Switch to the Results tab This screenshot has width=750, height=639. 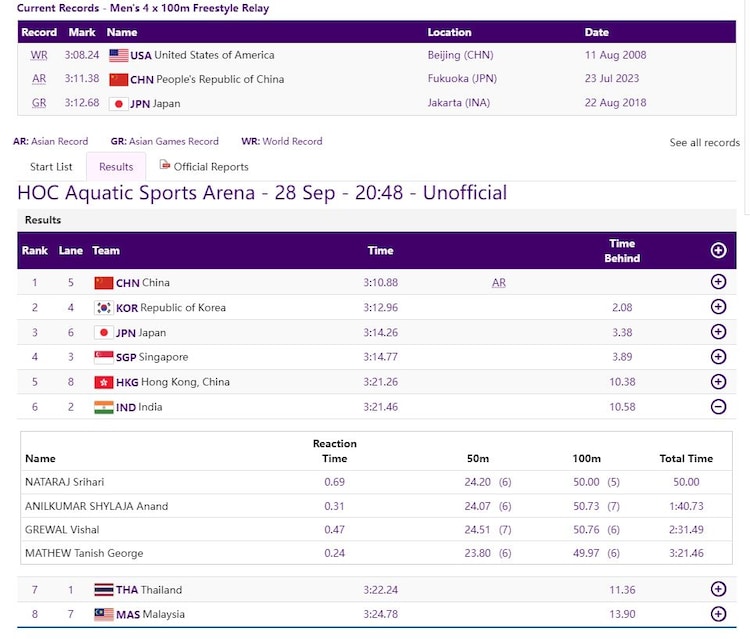click(116, 167)
